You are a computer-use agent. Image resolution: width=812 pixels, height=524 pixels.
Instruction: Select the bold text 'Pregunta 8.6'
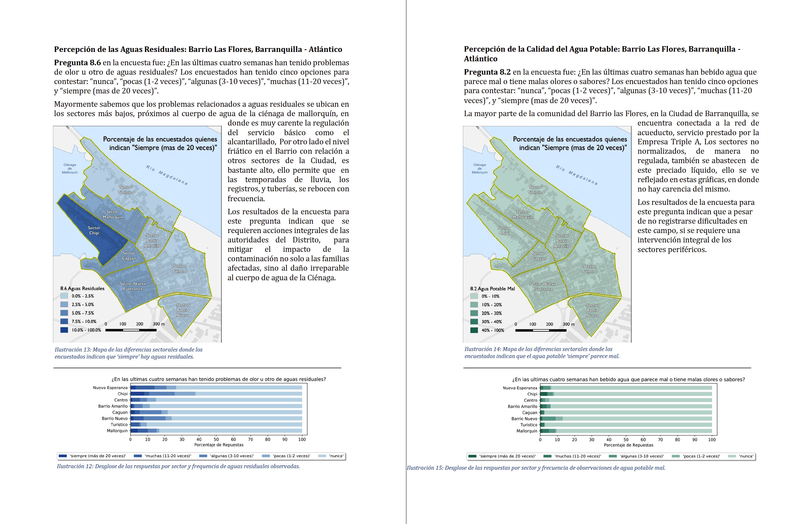coord(77,63)
